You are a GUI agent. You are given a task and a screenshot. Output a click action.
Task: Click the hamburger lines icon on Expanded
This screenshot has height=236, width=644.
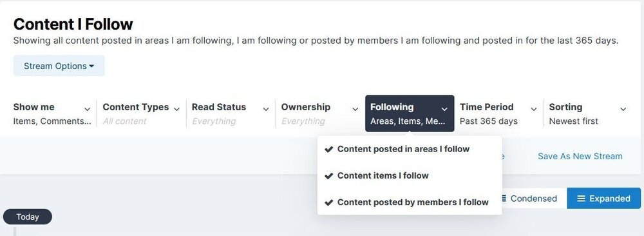(581, 199)
